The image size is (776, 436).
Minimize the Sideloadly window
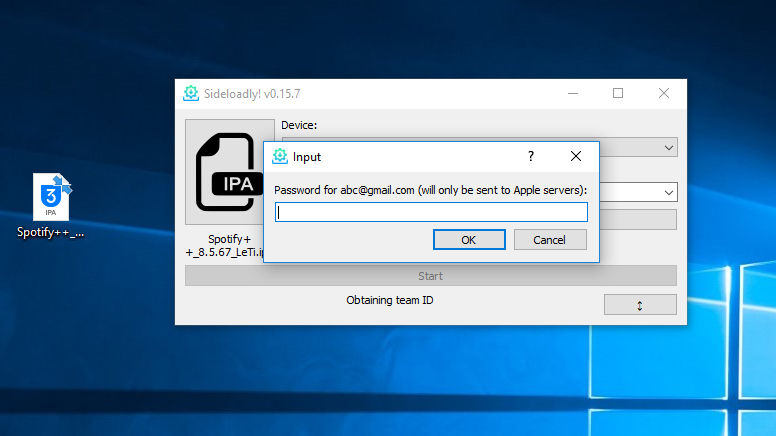coord(573,94)
